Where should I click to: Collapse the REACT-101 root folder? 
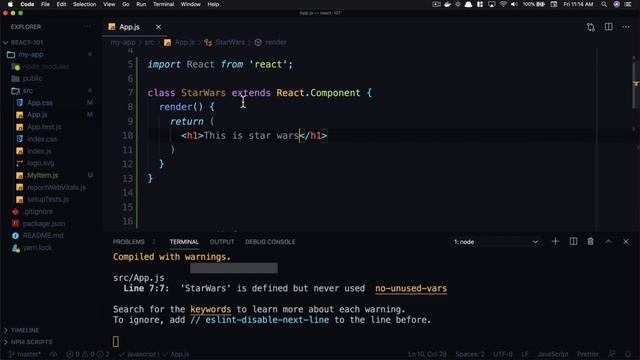click(27, 42)
